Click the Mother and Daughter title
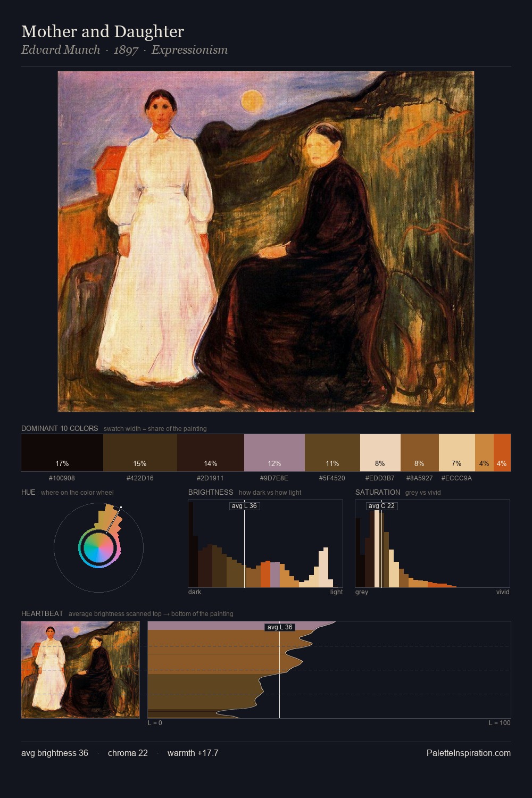Image resolution: width=532 pixels, height=798 pixels. pyautogui.click(x=103, y=32)
